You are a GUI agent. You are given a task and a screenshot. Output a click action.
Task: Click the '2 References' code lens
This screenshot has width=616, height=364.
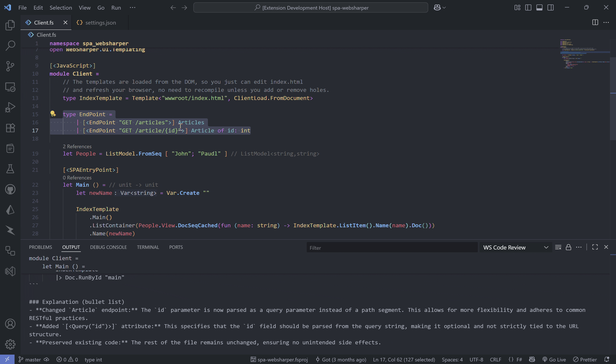[x=77, y=147]
